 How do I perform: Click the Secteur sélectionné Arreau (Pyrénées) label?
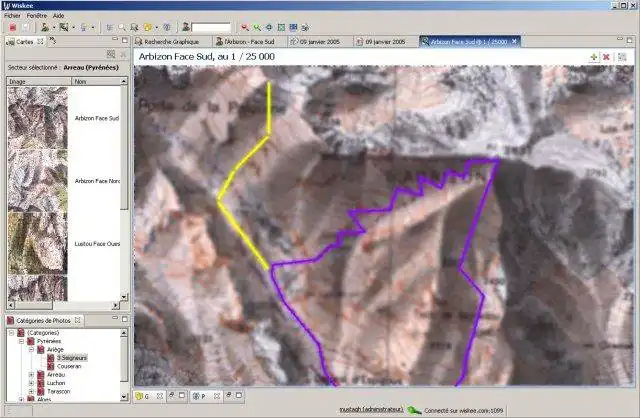coord(63,68)
